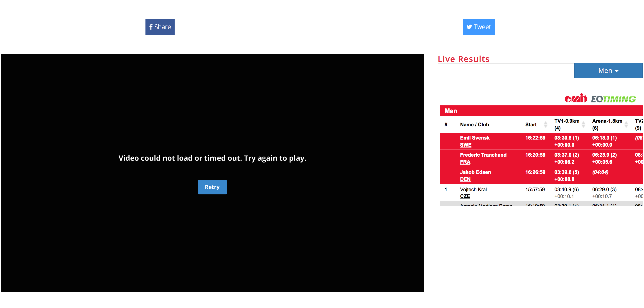Click the Twitter Tweet button

coord(478,27)
